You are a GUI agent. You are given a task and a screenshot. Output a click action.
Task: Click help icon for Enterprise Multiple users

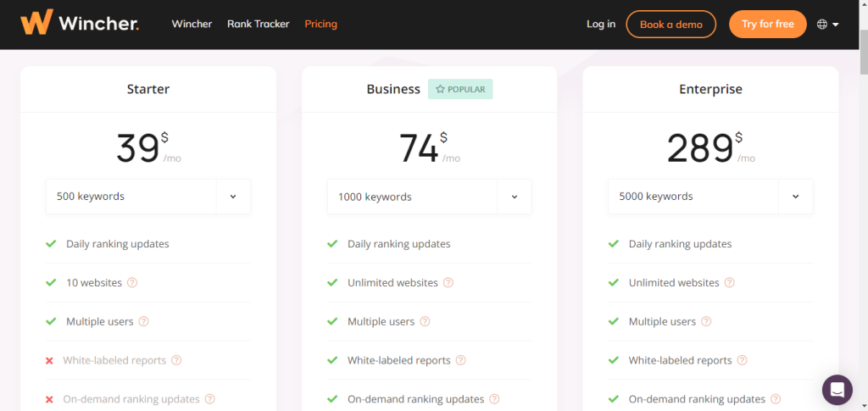[706, 321]
